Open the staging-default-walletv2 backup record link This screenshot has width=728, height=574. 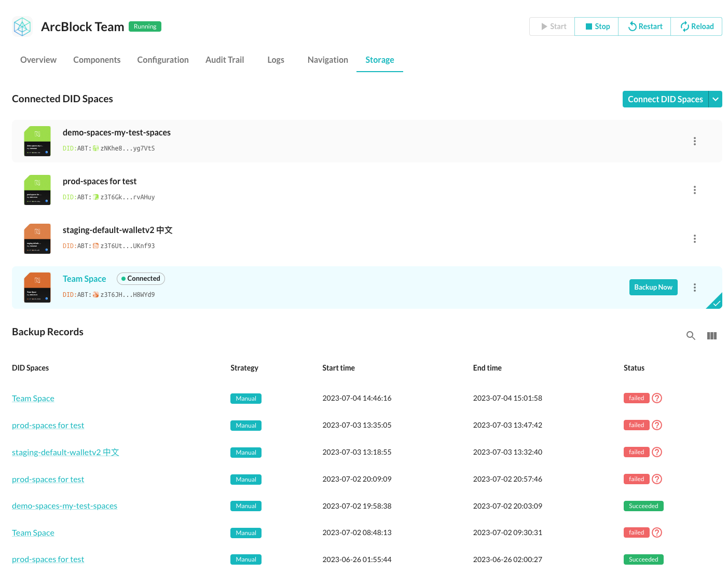65,453
